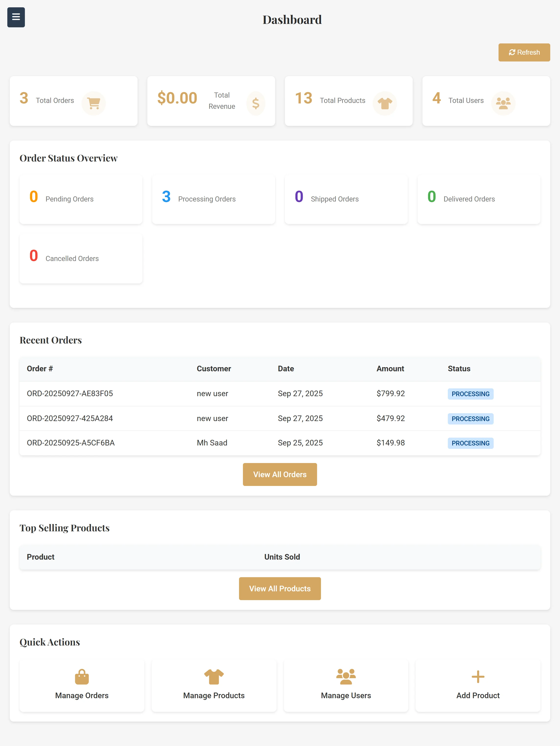Image resolution: width=560 pixels, height=746 pixels.
Task: Click order number ORD-20250927-425A284
Action: pos(70,419)
